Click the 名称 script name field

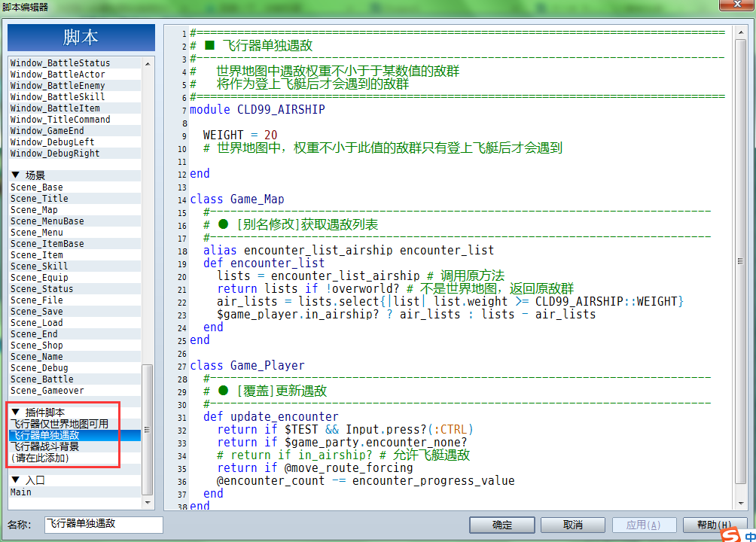[x=104, y=525]
